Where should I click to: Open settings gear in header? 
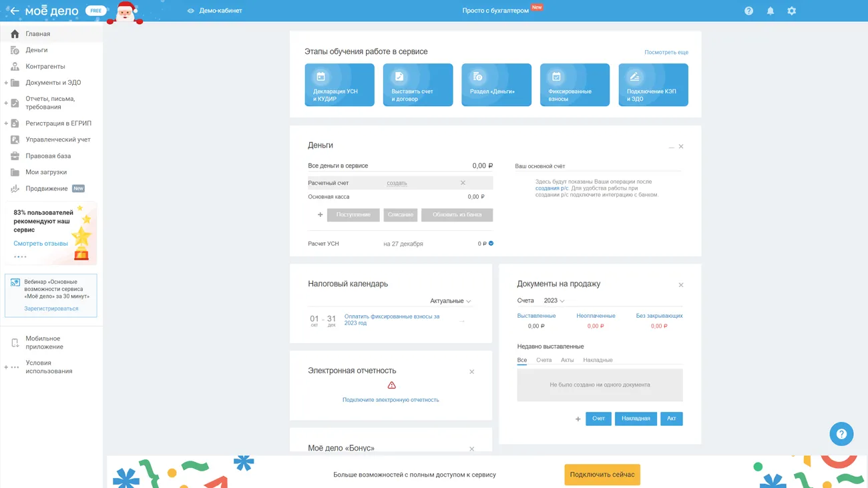click(x=791, y=11)
